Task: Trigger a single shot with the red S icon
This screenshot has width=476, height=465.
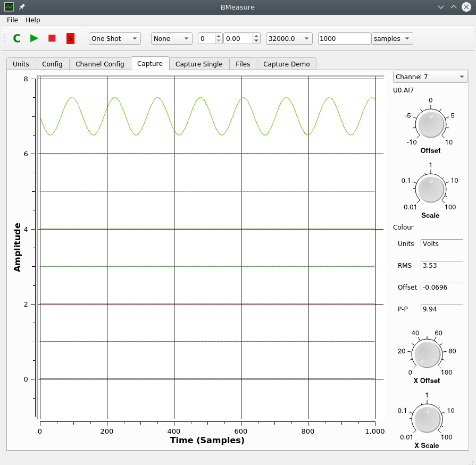Action: coord(70,38)
